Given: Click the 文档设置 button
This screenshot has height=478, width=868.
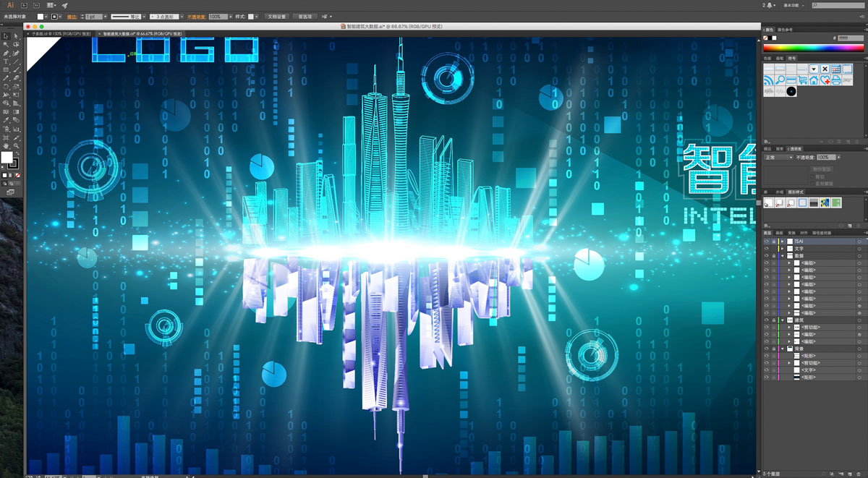Looking at the screenshot, I should [276, 16].
